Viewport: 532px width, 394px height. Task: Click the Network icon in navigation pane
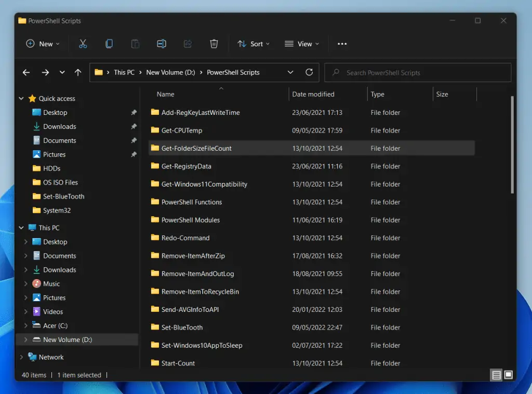(x=32, y=357)
